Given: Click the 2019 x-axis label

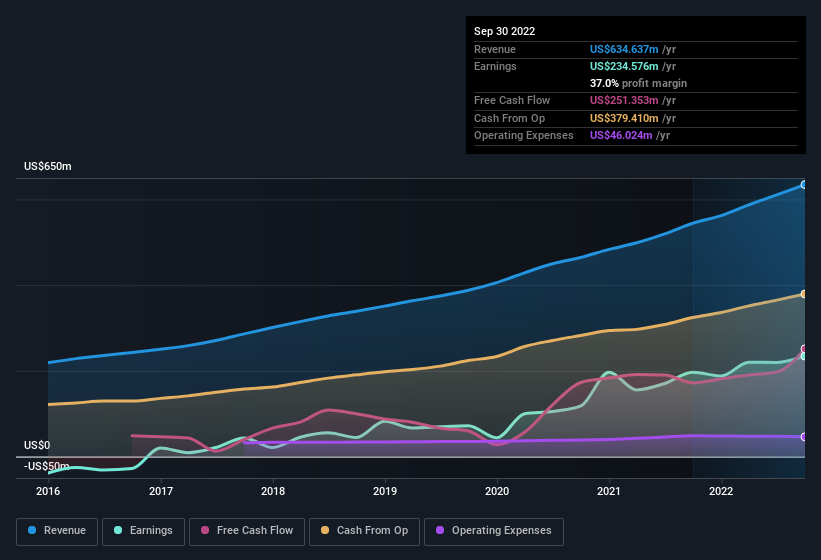Looking at the screenshot, I should [x=385, y=491].
